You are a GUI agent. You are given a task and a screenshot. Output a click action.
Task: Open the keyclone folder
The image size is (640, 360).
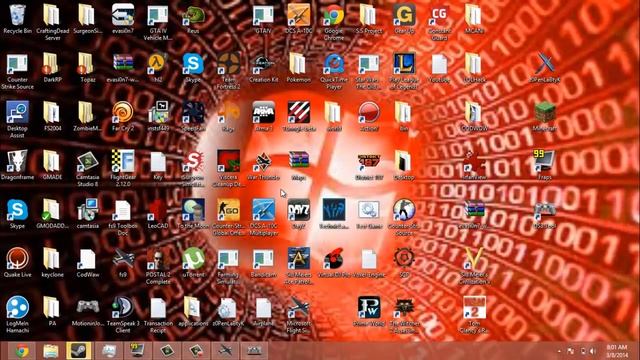52,262
